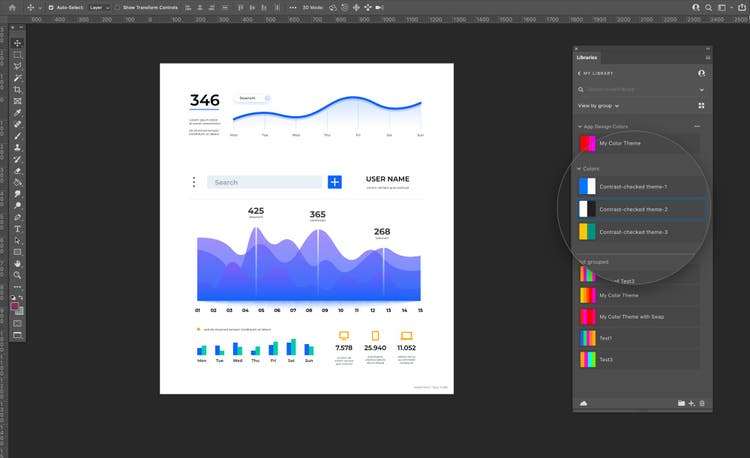Select the Zoom tool
The height and width of the screenshot is (458, 750).
[17, 275]
